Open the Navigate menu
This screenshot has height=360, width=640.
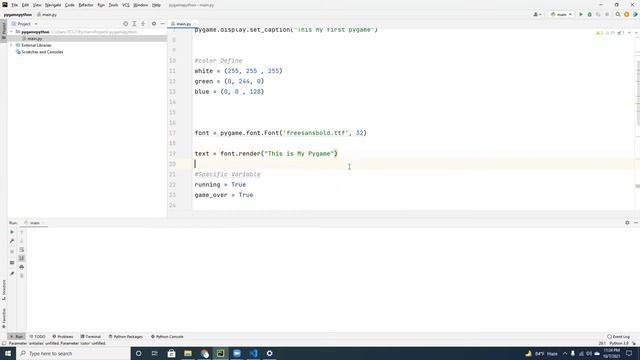coord(53,5)
